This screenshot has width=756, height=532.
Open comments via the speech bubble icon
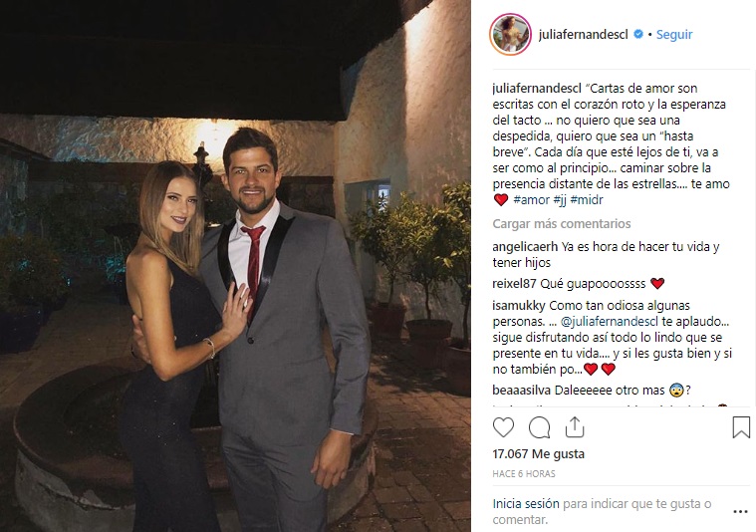(x=539, y=427)
